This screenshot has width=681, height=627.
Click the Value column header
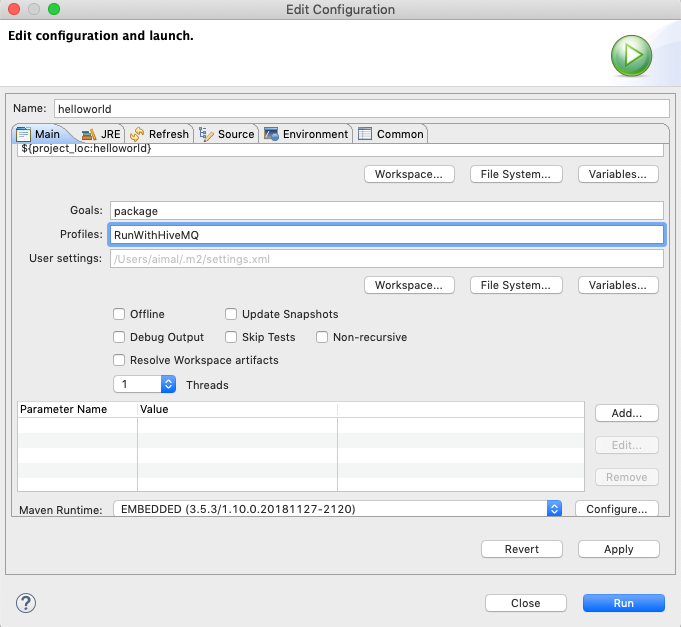click(x=237, y=409)
